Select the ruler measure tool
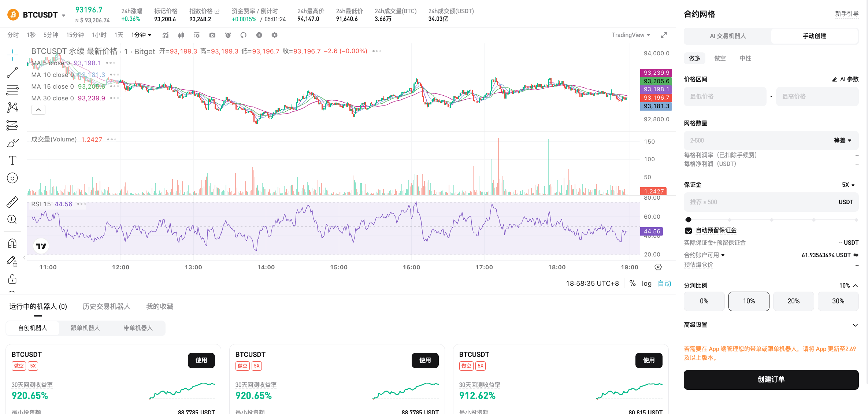The height and width of the screenshot is (414, 868). (x=12, y=202)
